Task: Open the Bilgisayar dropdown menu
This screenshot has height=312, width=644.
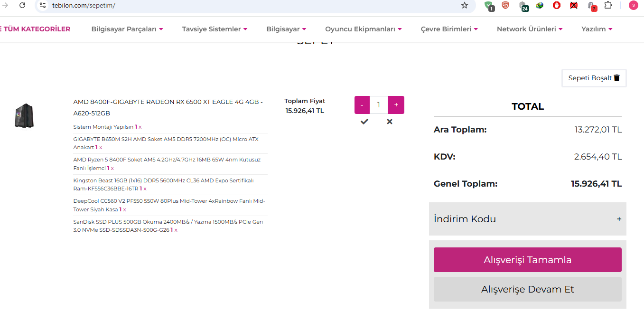Action: (x=286, y=29)
